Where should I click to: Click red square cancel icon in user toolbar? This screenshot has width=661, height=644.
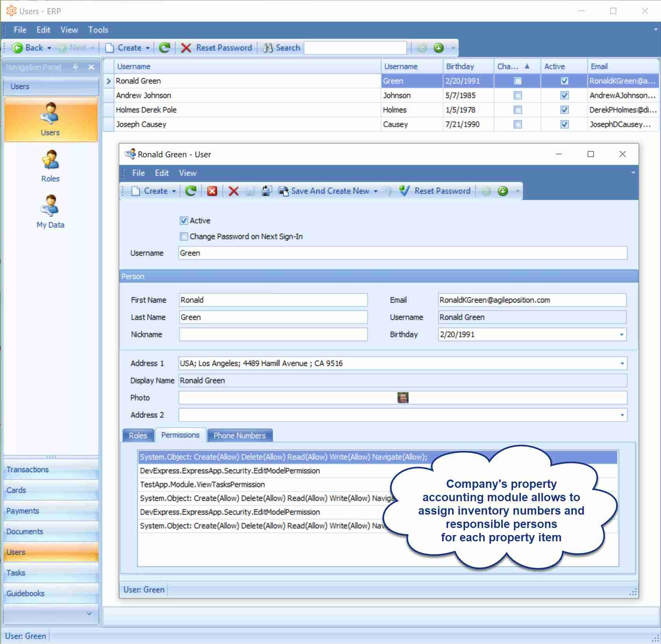[x=212, y=191]
